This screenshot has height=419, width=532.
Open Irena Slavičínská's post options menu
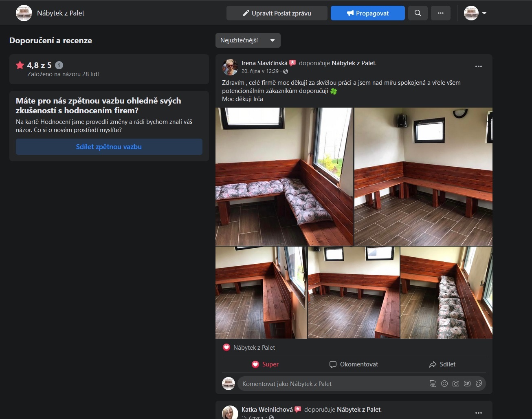(x=479, y=66)
